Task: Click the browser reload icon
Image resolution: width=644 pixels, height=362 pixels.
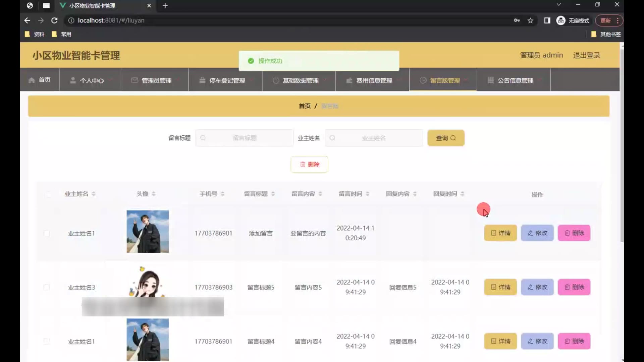Action: [x=54, y=20]
